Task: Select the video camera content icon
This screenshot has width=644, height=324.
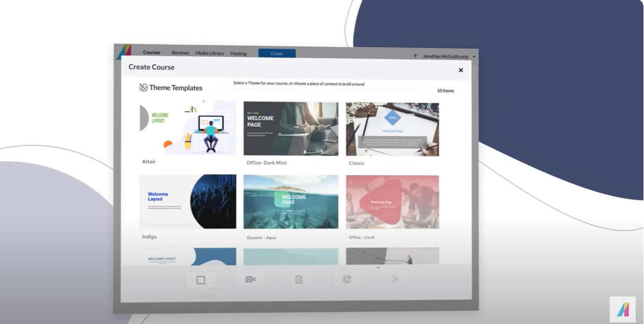Action: (250, 279)
